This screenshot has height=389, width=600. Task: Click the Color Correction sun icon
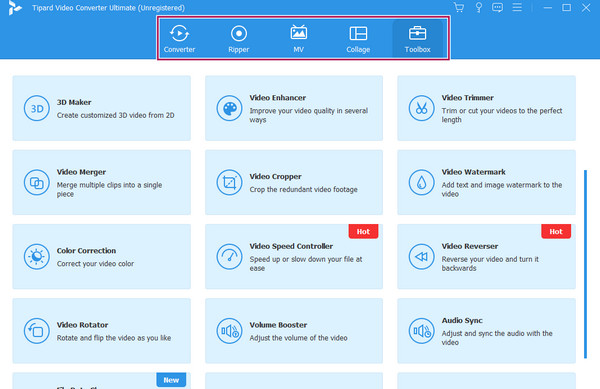click(37, 257)
